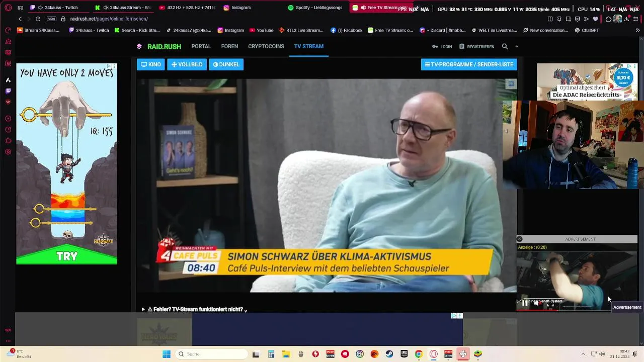Show hidden tray icons chevron

point(583,354)
